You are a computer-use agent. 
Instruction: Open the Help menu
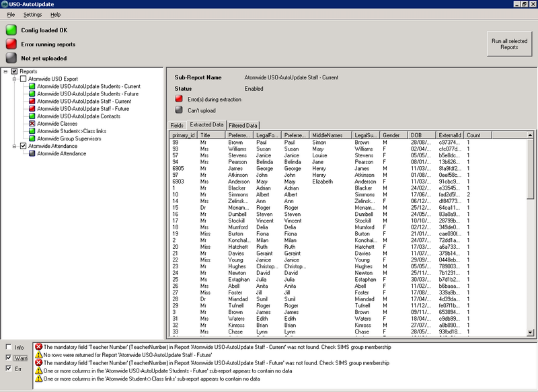55,15
